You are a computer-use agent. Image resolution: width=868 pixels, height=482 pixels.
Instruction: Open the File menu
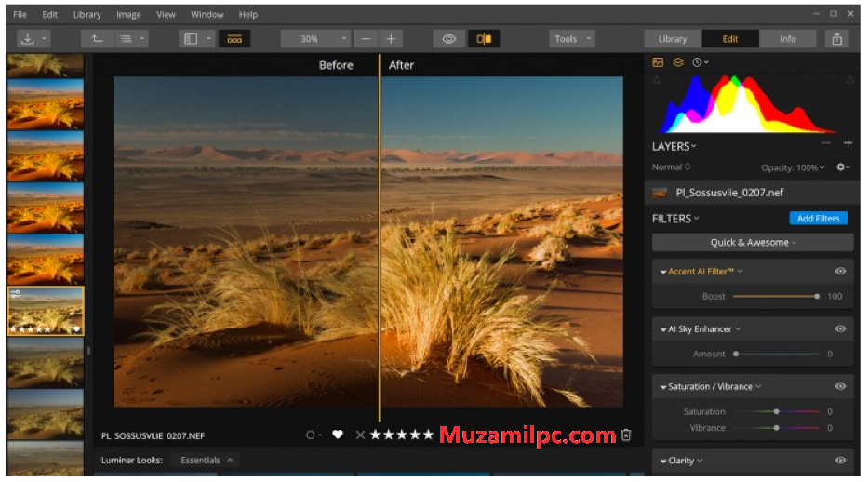coord(20,14)
